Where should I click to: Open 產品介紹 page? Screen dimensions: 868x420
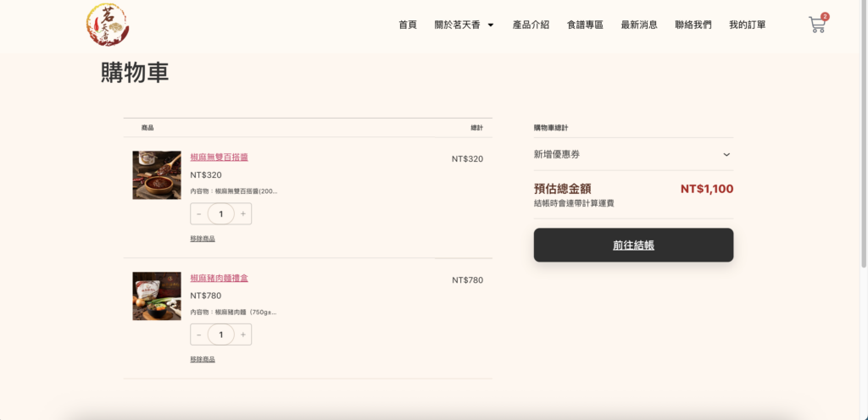click(x=531, y=25)
